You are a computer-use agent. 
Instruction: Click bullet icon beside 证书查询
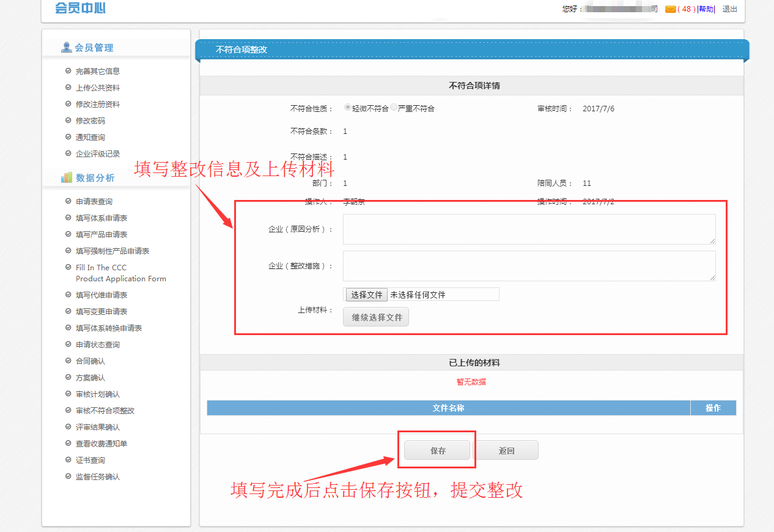[x=68, y=460]
